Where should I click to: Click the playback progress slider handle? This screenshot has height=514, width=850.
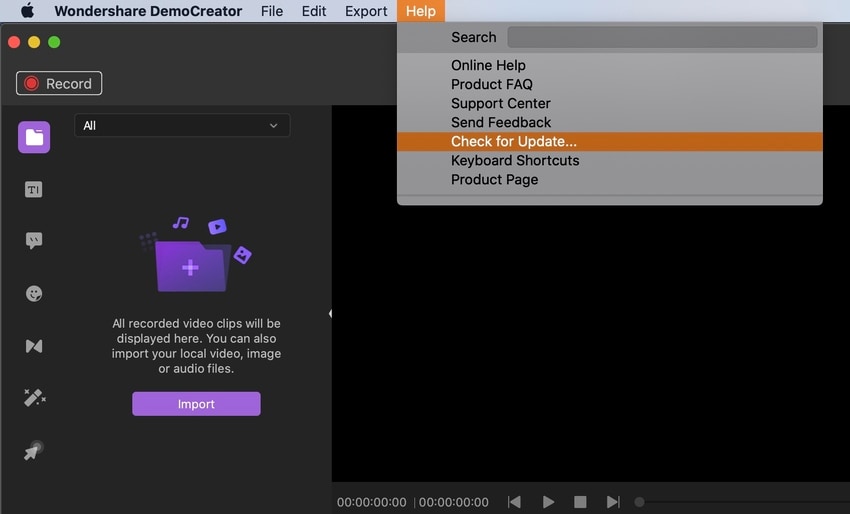pos(640,502)
